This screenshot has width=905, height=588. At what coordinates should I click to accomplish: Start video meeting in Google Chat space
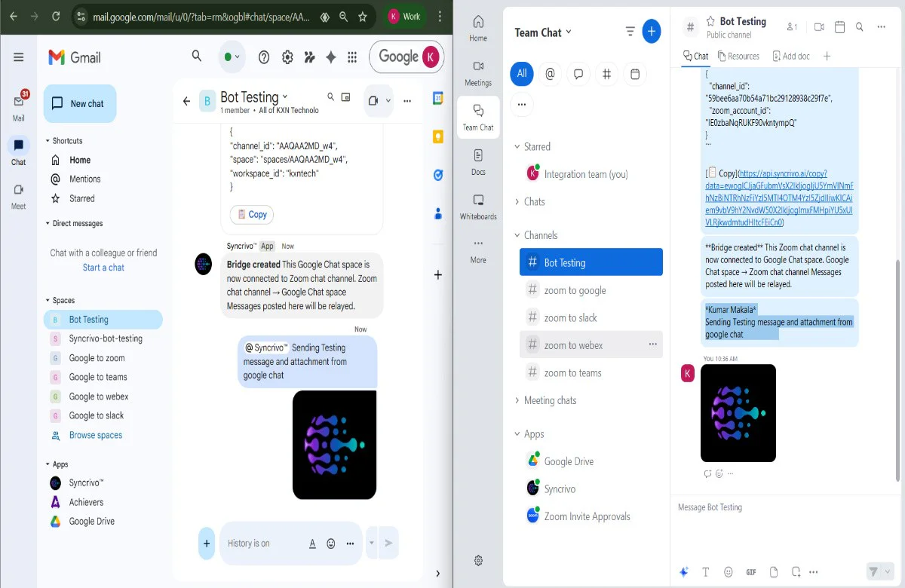[x=373, y=100]
